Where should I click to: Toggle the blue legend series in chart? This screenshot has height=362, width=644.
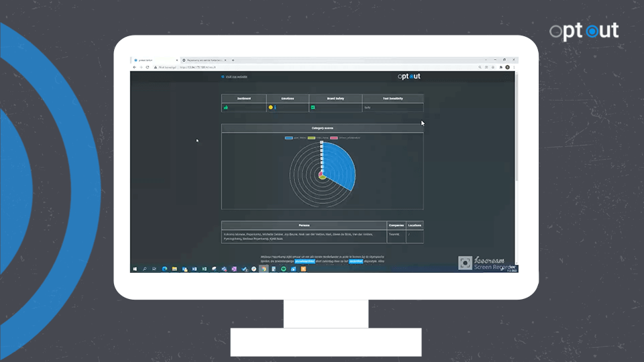coord(288,137)
